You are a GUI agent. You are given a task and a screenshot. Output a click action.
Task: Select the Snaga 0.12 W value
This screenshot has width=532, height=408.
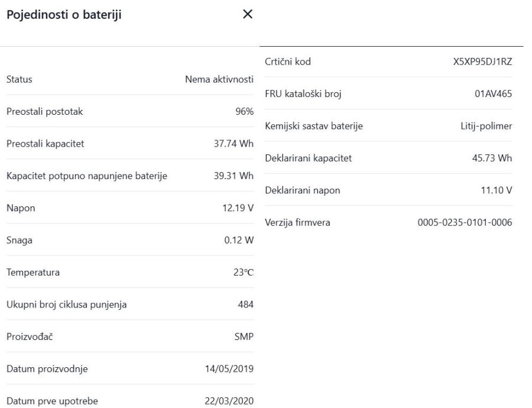(239, 240)
